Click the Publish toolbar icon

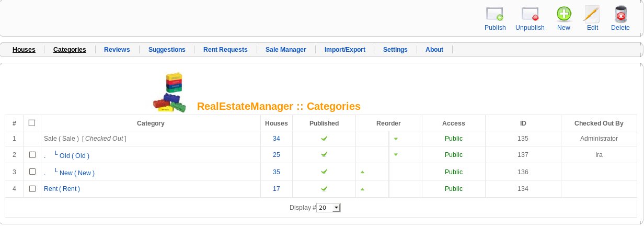(x=494, y=14)
